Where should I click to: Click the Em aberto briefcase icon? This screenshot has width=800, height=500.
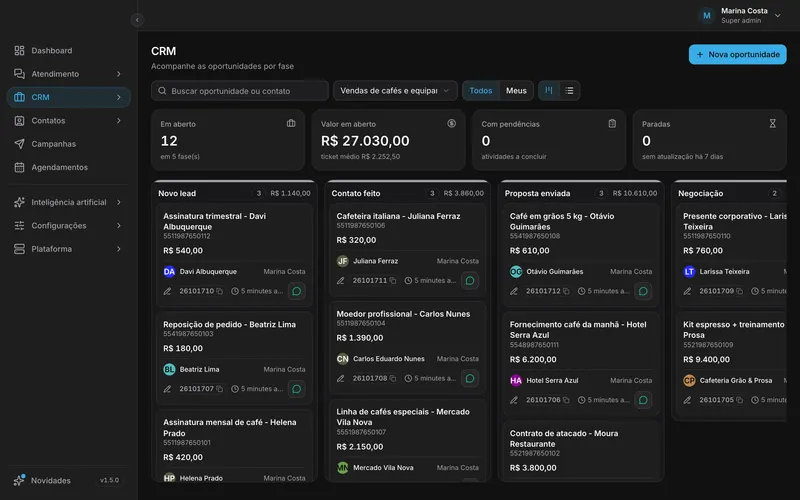(x=291, y=123)
